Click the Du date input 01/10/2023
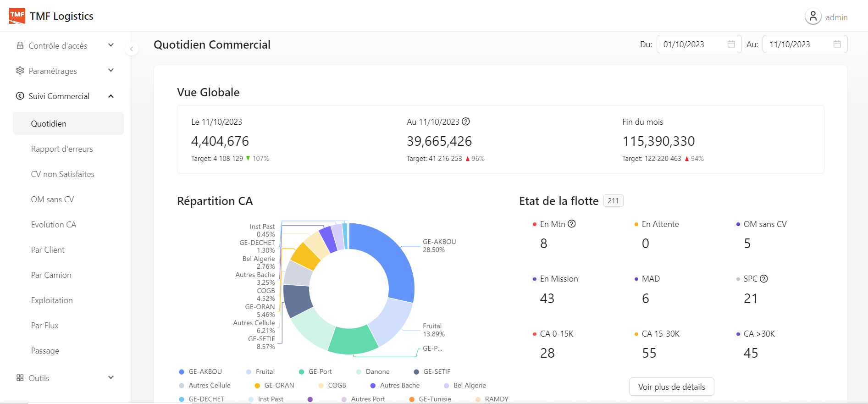Viewport: 868px width, 404px height. [699, 44]
